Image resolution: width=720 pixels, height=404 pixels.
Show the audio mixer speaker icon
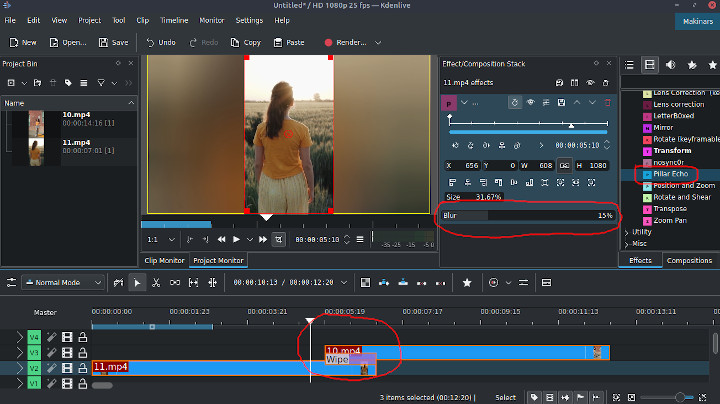click(670, 65)
